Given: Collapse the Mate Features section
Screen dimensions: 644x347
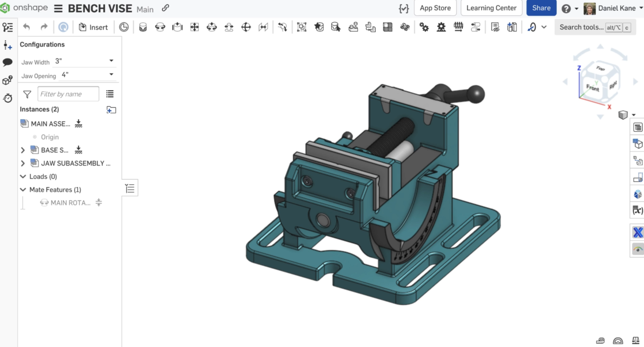Looking at the screenshot, I should [23, 190].
